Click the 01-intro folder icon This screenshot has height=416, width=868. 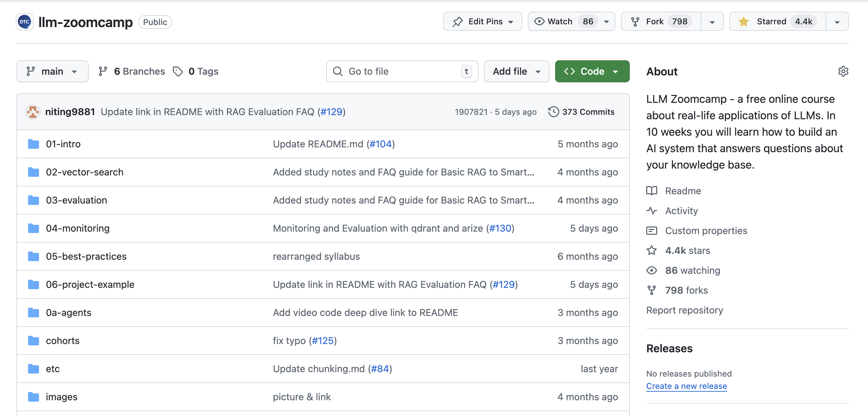click(34, 144)
